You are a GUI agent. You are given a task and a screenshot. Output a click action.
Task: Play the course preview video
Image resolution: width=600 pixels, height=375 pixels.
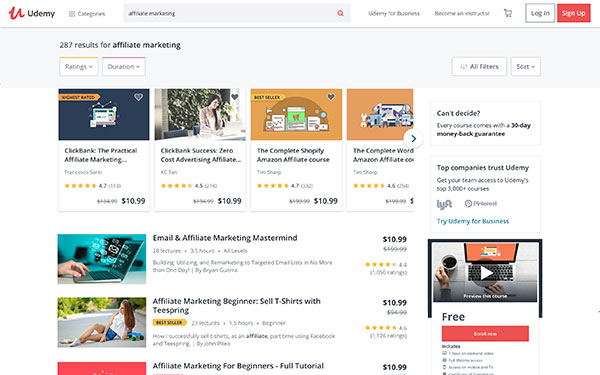(486, 273)
